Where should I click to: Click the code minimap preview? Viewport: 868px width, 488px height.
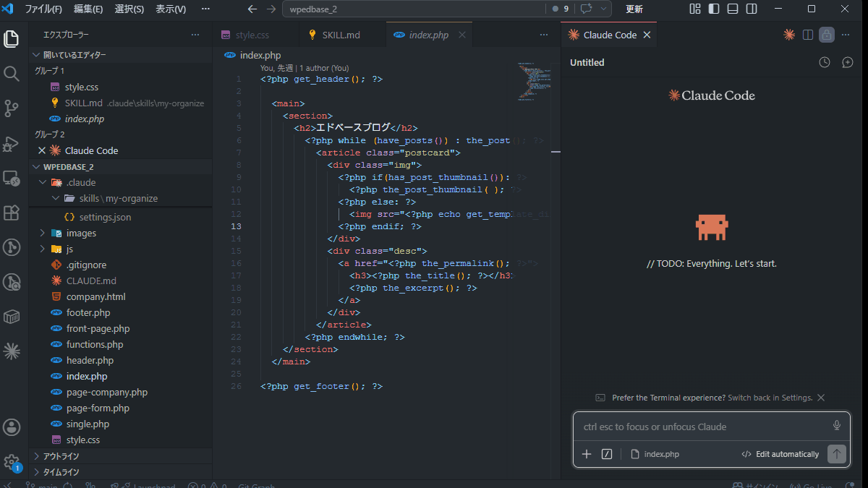click(x=535, y=81)
